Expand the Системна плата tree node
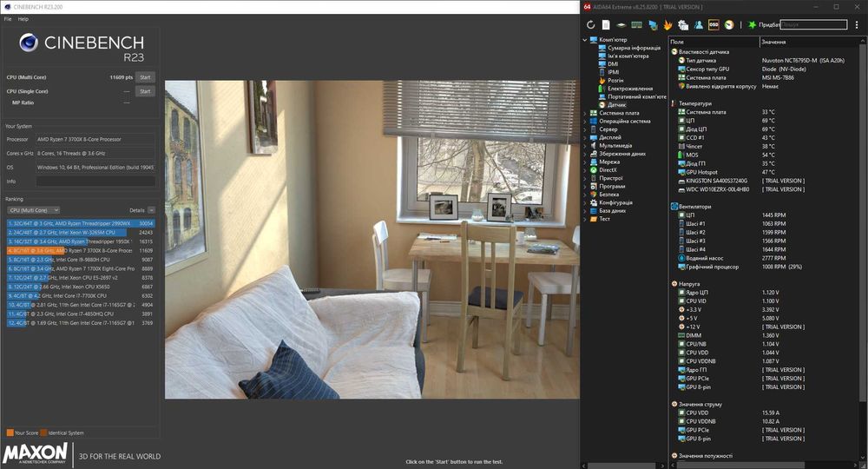Image resolution: width=868 pixels, height=469 pixels. [x=584, y=113]
